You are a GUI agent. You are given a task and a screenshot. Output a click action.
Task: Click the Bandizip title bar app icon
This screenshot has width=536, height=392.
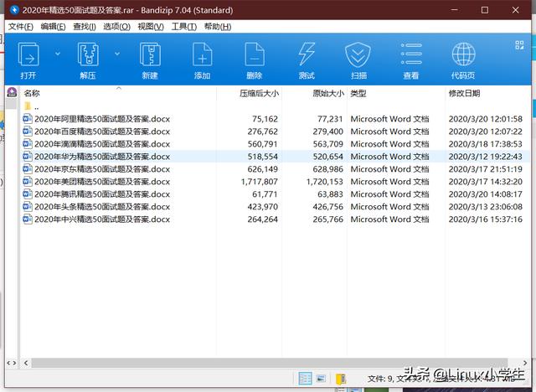[x=14, y=10]
